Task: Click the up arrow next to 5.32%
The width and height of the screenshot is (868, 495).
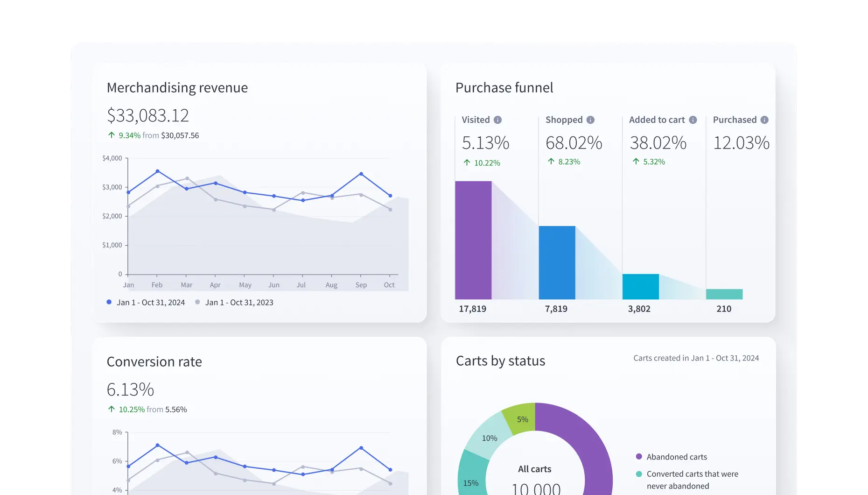Action: pyautogui.click(x=636, y=161)
